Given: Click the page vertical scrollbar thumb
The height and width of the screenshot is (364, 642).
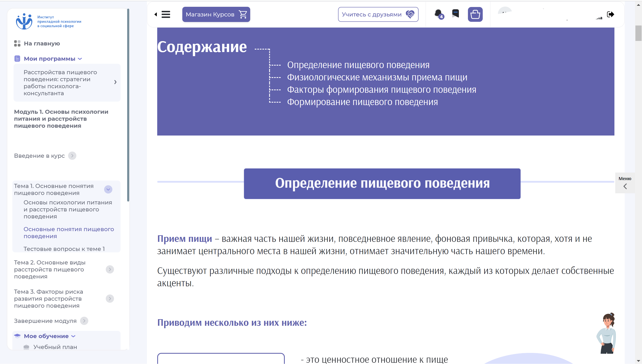Looking at the screenshot, I should pyautogui.click(x=639, y=33).
